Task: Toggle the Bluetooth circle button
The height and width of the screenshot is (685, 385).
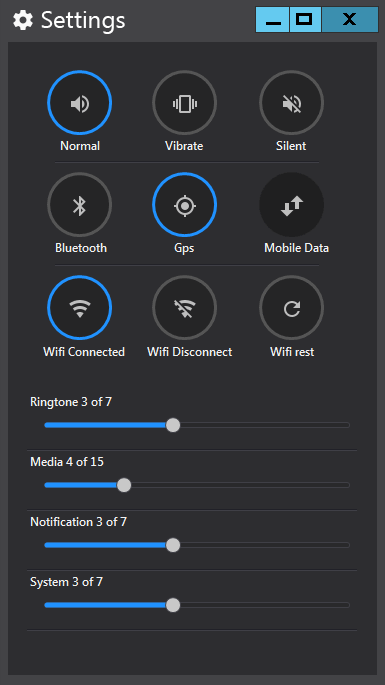Action: point(80,205)
